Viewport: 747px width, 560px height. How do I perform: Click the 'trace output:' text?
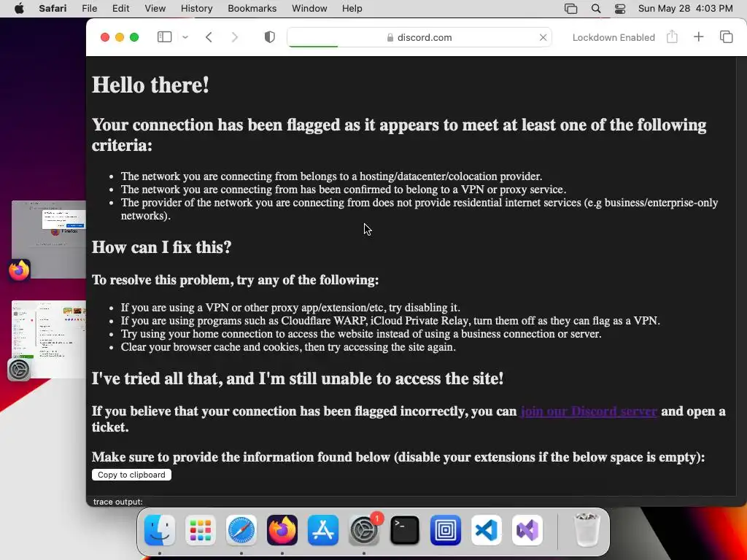pos(117,502)
